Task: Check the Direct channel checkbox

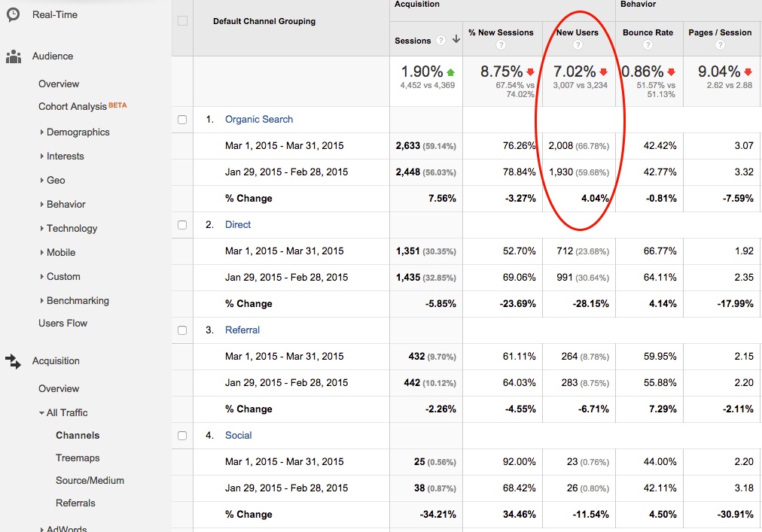Action: [182, 225]
